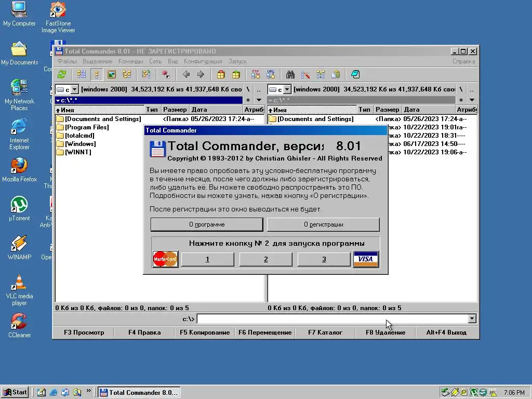Image resolution: width=532 pixels, height=399 pixels.
Task: Open Find files with binoculars icon
Action: [290, 74]
